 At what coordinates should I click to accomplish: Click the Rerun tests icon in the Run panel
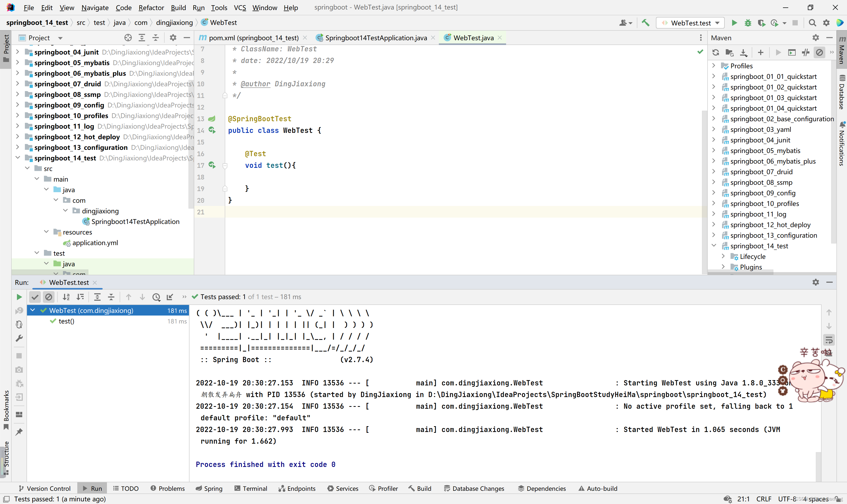click(x=19, y=297)
